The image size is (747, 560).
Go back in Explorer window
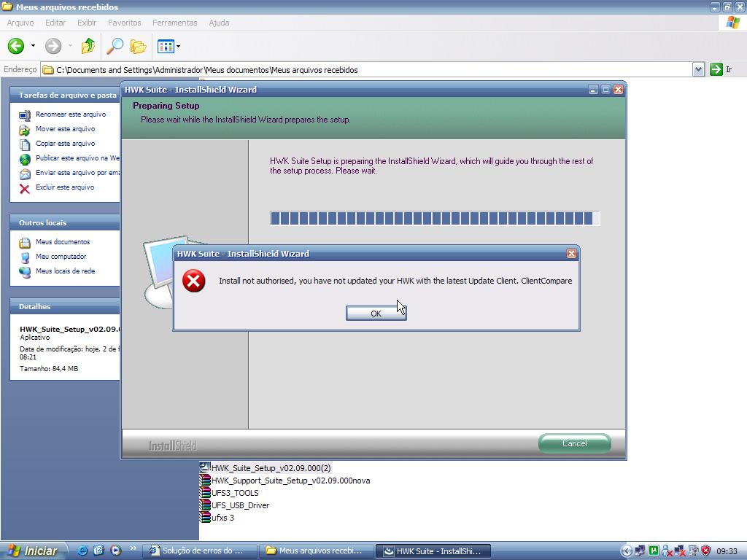pos(16,46)
